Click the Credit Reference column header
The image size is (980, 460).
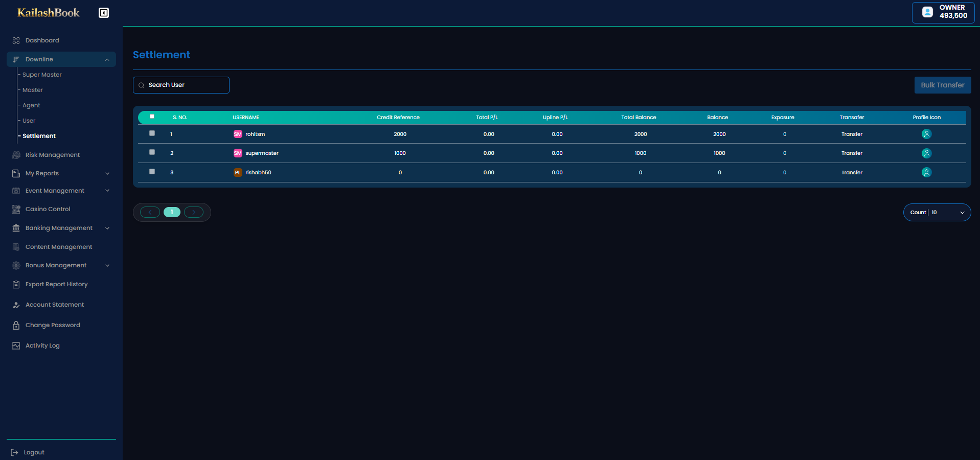pos(398,118)
